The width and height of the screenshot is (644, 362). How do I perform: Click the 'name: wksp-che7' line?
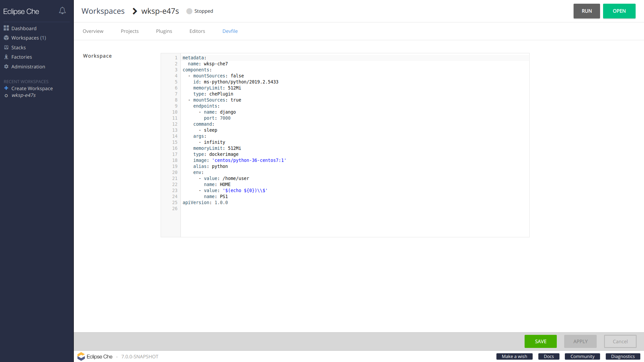point(208,64)
